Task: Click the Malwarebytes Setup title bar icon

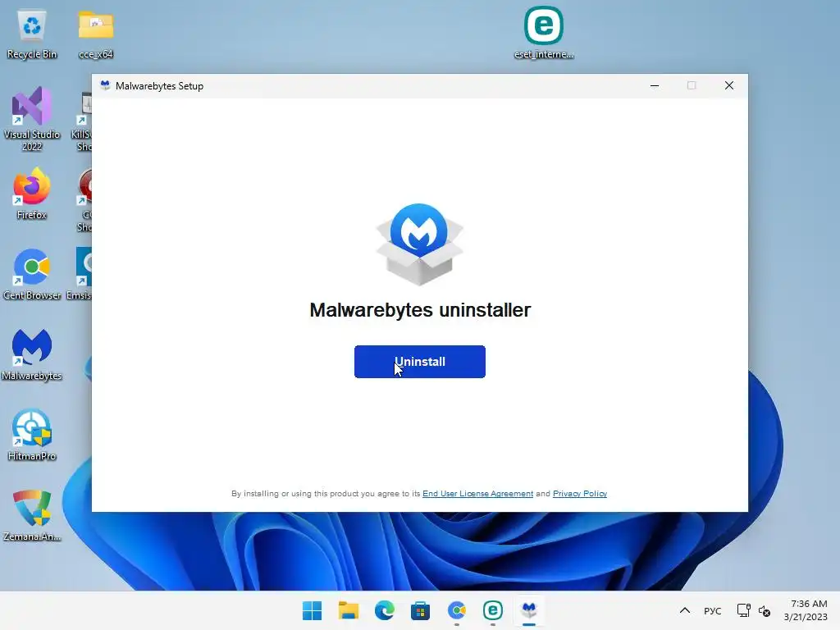Action: pyautogui.click(x=105, y=85)
